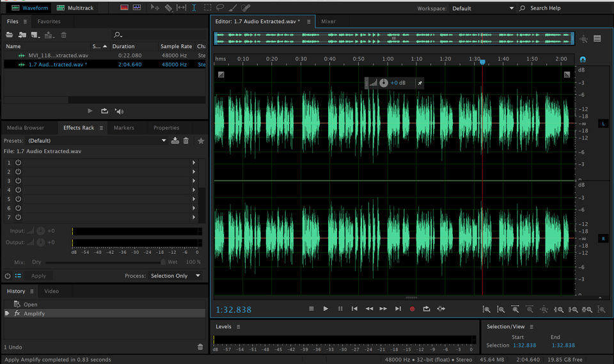Screen dimensions: 614x364
Task: Switch to Multitrack view
Action: [75, 8]
